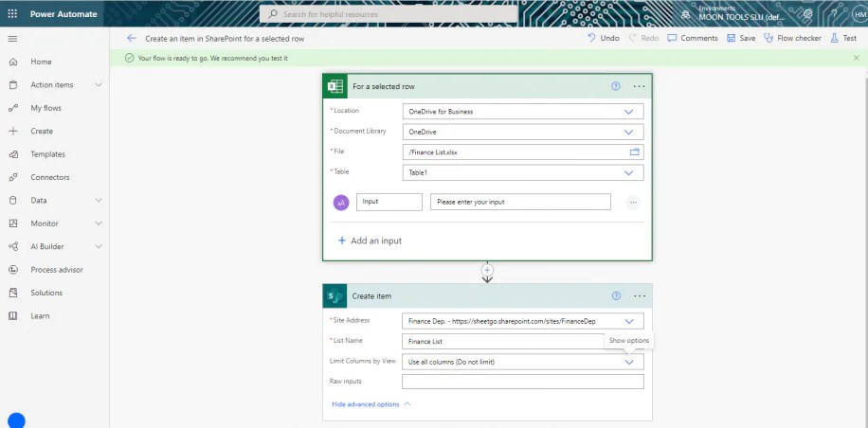Screen dimensions: 868x428
Task: Click Add an input
Action: (370, 241)
